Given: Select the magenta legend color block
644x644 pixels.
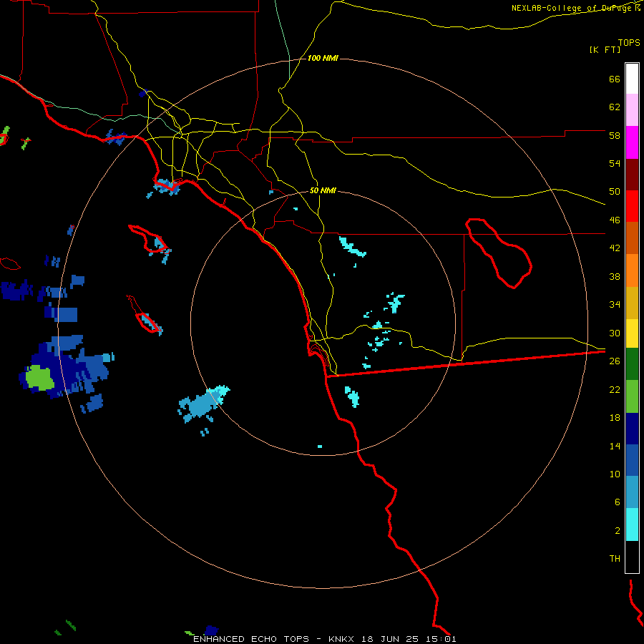Looking at the screenshot, I should tap(632, 142).
